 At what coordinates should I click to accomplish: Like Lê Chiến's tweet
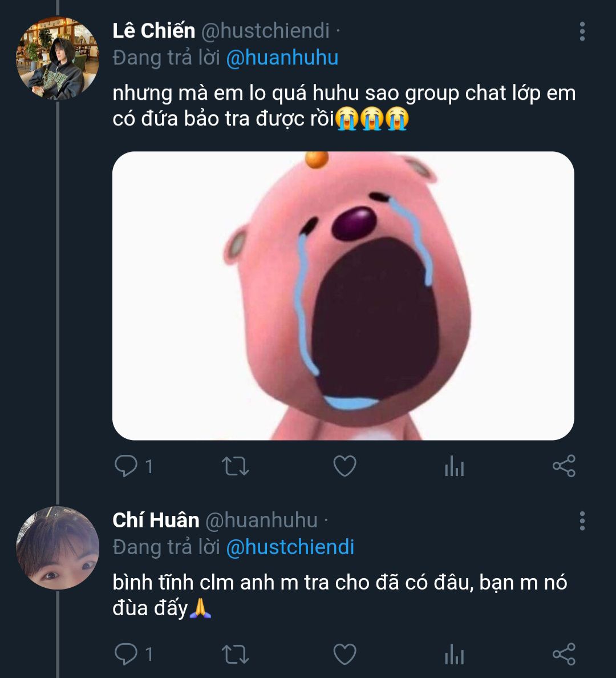point(345,466)
